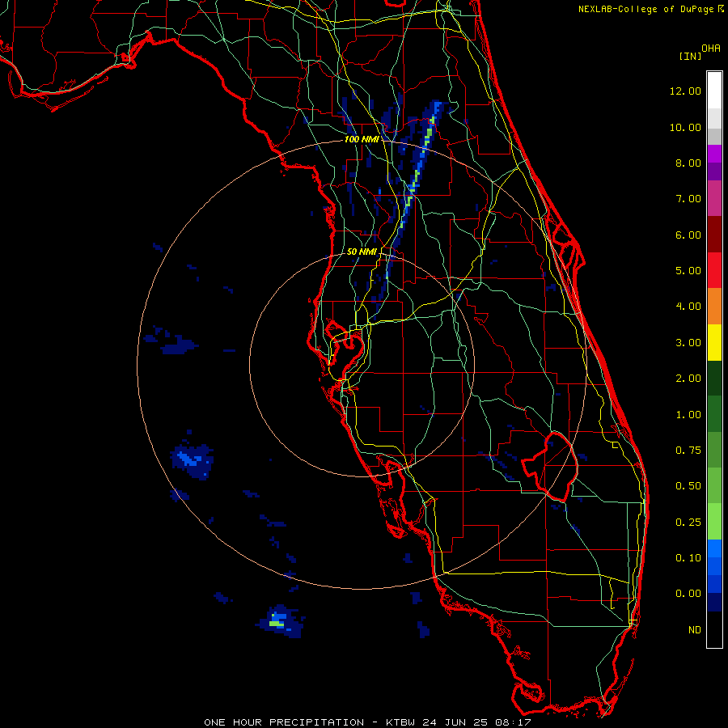The width and height of the screenshot is (728, 728).
Task: Pick the white ND box at legend bottom
Action: click(x=714, y=629)
